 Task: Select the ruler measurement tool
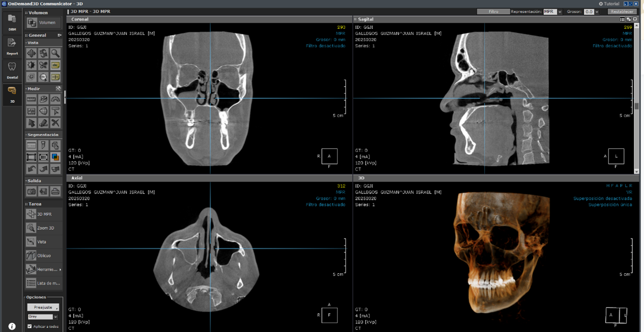click(x=31, y=99)
